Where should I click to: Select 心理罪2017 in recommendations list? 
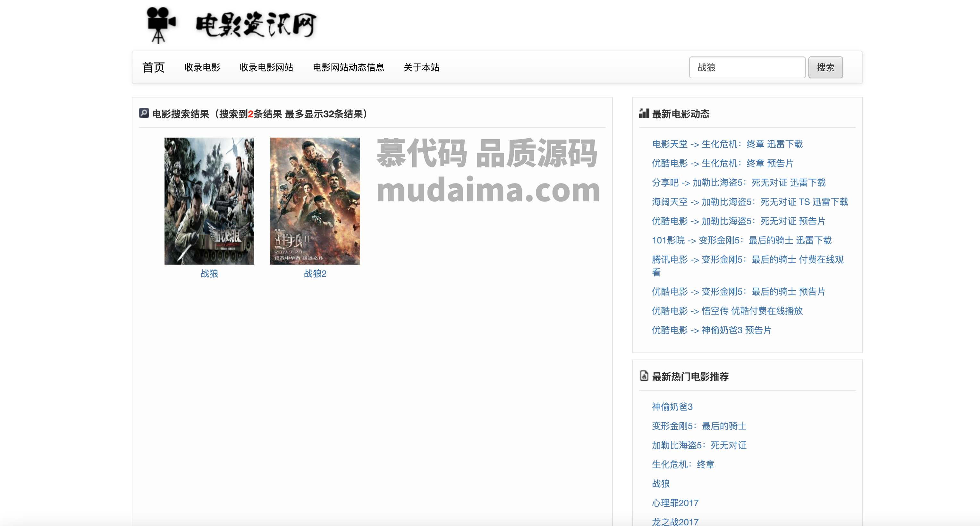pos(675,503)
